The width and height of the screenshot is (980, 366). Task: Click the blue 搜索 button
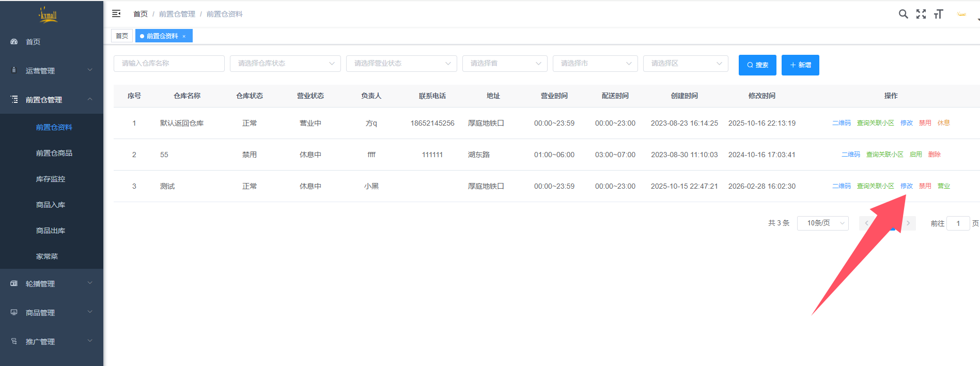(757, 65)
